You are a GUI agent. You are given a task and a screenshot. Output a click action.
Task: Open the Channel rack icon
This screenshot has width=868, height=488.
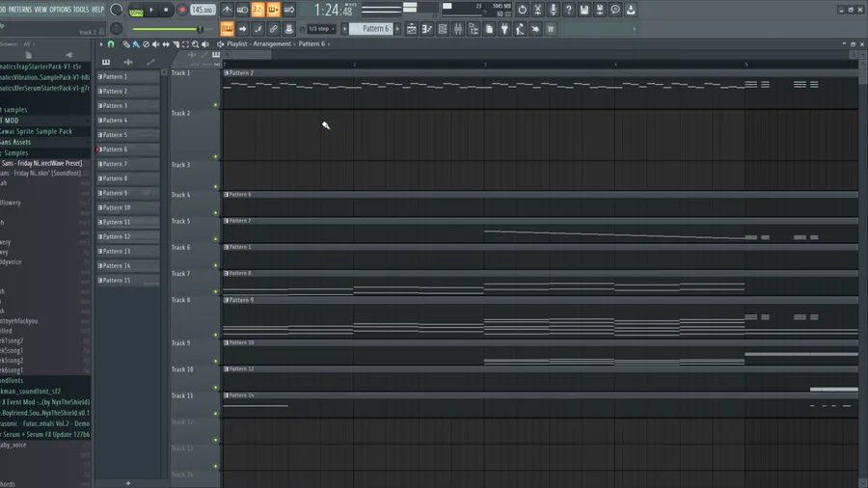click(443, 29)
